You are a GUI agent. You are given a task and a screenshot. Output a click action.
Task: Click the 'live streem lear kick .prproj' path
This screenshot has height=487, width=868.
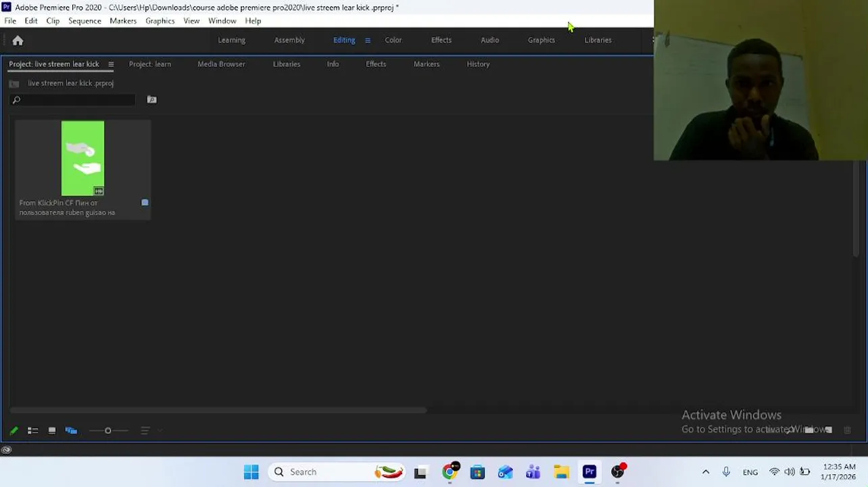click(x=70, y=83)
